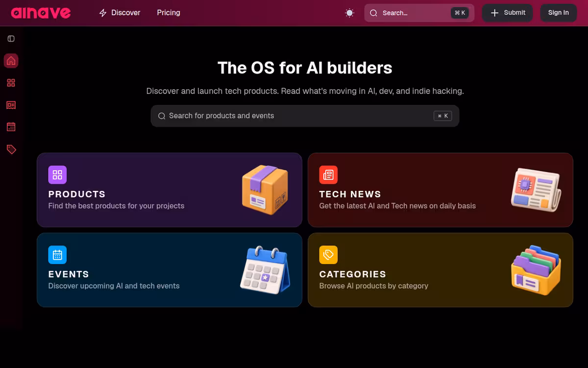Click the Sign In button
This screenshot has width=588, height=368.
point(559,13)
